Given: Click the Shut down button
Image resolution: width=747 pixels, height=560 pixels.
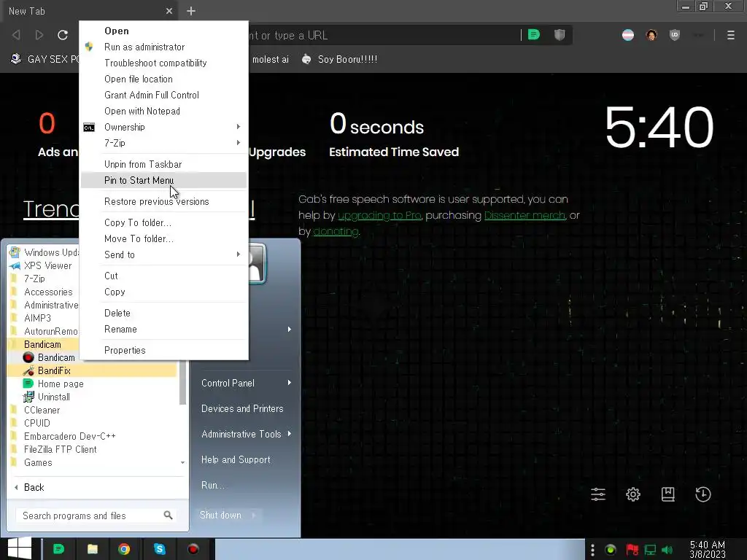Looking at the screenshot, I should coord(220,515).
